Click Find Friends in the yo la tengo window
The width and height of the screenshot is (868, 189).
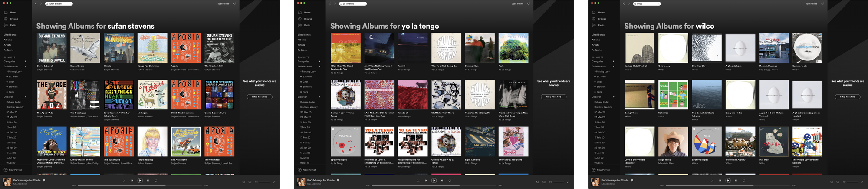point(554,97)
